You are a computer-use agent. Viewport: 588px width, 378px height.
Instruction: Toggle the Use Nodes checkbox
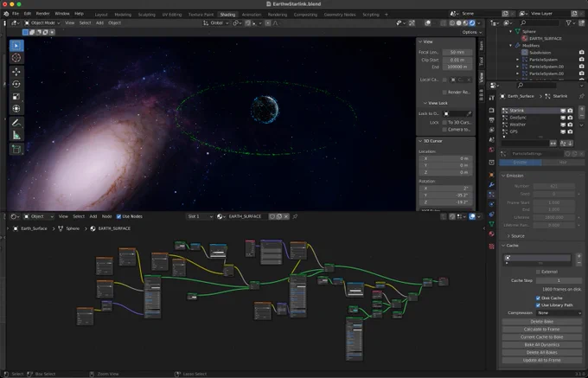coord(118,216)
